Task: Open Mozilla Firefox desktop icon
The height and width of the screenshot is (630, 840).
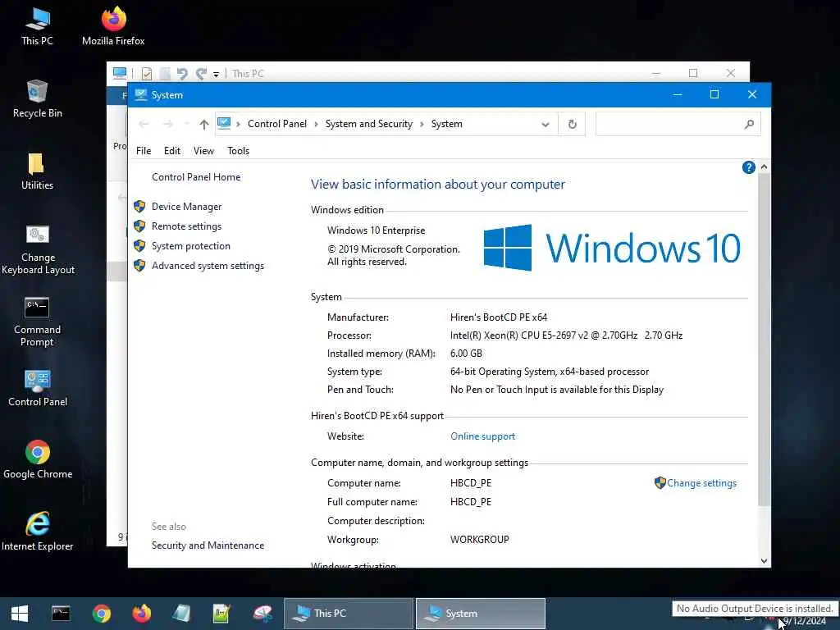Action: pos(113,27)
